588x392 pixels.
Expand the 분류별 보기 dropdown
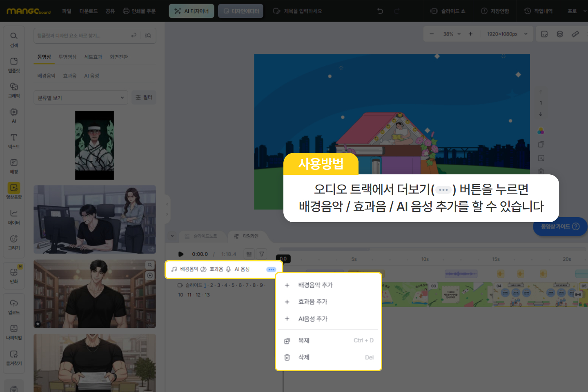pos(81,98)
